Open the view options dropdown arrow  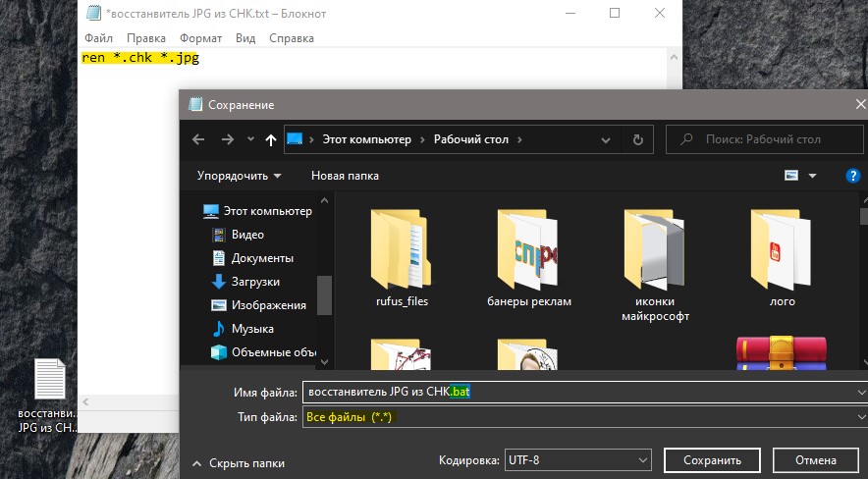coord(812,176)
